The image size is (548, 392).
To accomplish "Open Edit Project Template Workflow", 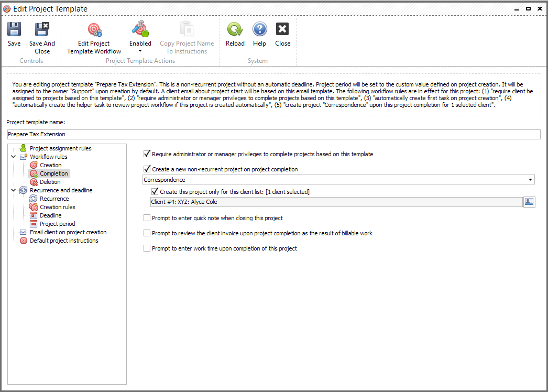I will coord(94,38).
